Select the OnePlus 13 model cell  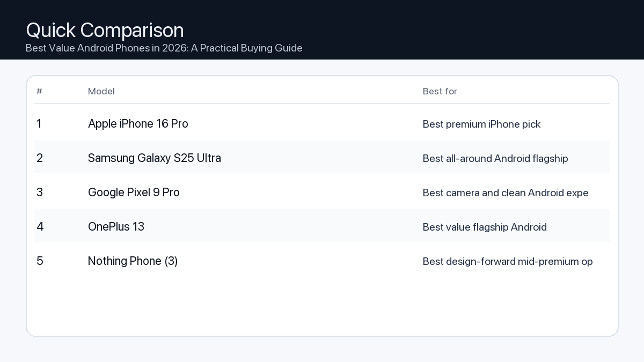coord(116,227)
